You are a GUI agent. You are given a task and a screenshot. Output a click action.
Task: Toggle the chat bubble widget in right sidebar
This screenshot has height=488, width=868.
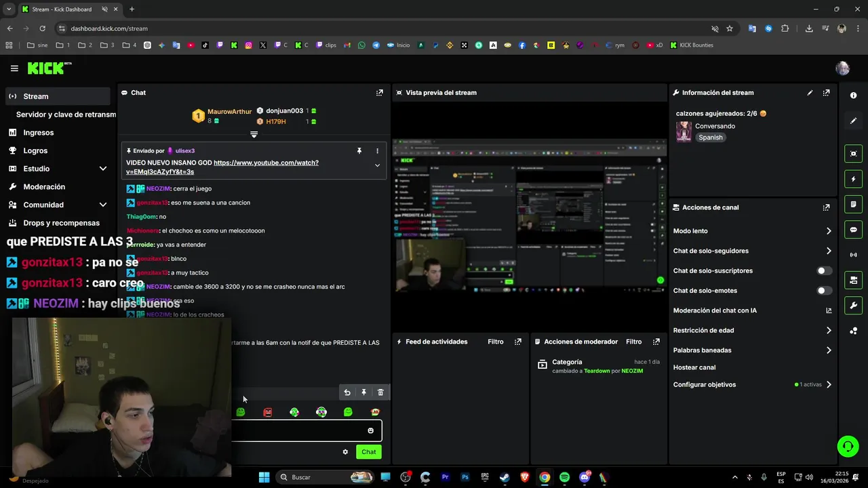[853, 230]
